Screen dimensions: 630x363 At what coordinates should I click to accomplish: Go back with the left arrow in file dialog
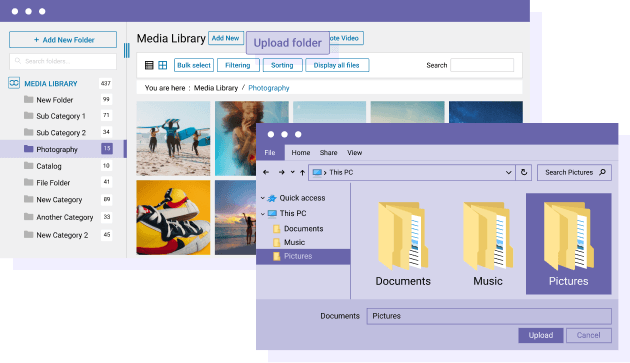pyautogui.click(x=266, y=172)
